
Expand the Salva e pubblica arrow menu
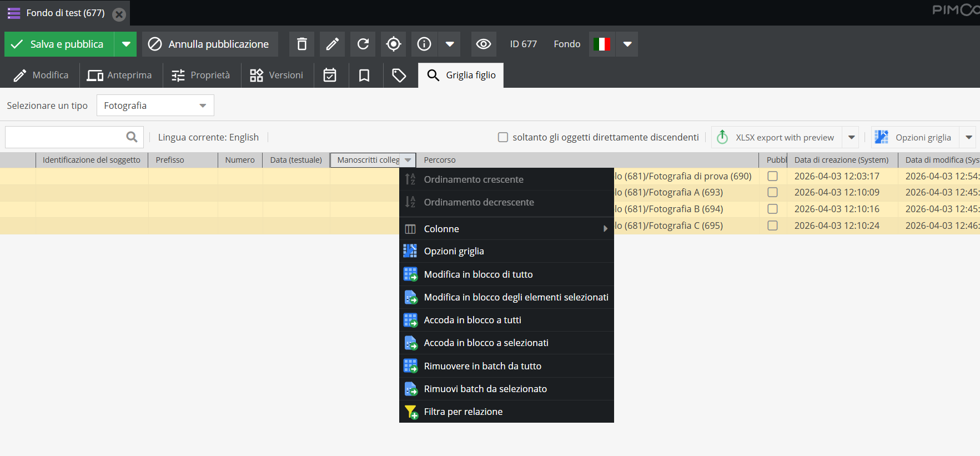coord(126,44)
